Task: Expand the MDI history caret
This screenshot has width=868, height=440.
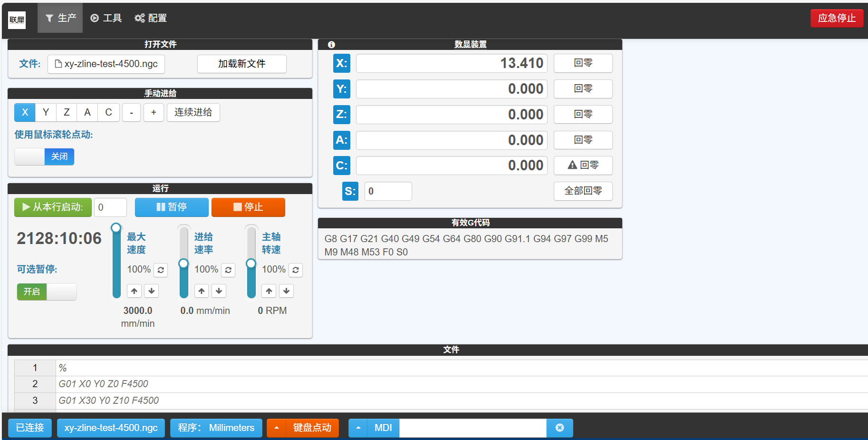Action: pos(358,428)
